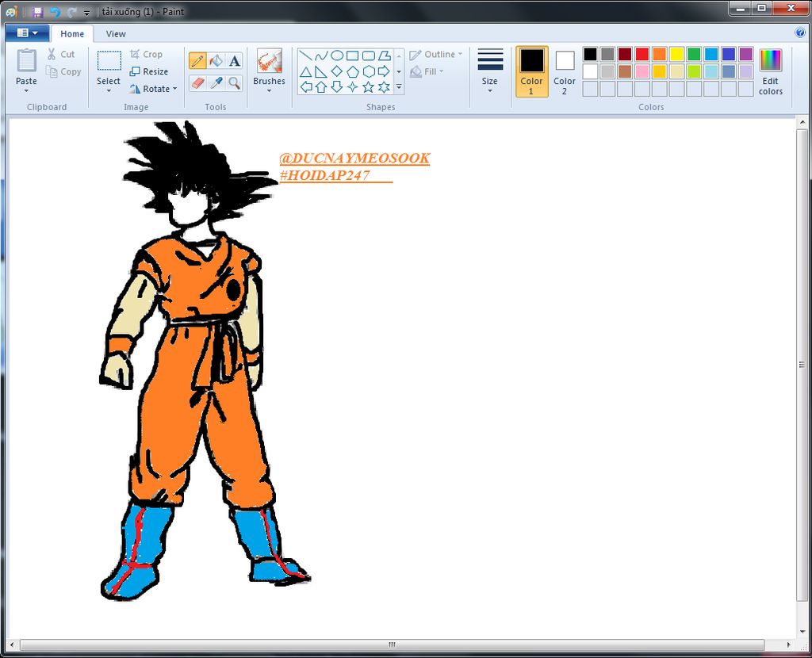Choose the Rectangle shape

click(x=352, y=55)
